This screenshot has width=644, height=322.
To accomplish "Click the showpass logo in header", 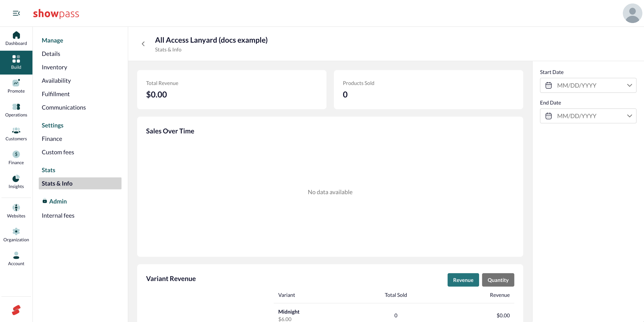I will point(56,14).
